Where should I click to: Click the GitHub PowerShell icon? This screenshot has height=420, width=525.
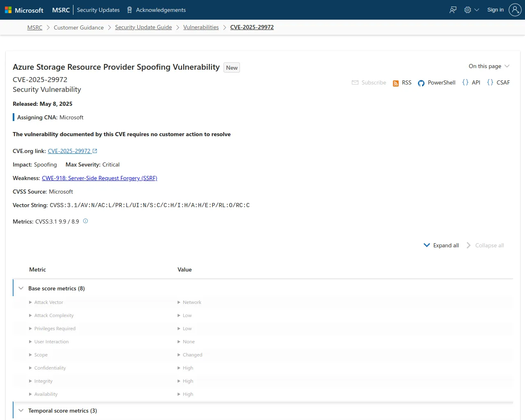coord(421,83)
